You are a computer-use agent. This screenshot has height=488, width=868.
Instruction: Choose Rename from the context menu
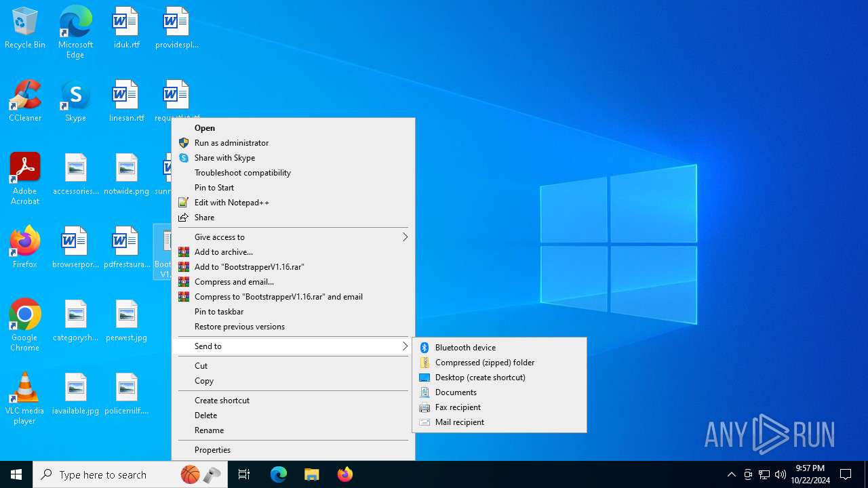tap(293, 430)
